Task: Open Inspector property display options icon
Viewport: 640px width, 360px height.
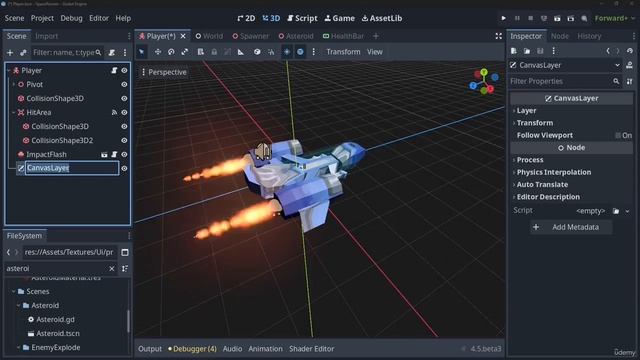Action: tap(629, 81)
